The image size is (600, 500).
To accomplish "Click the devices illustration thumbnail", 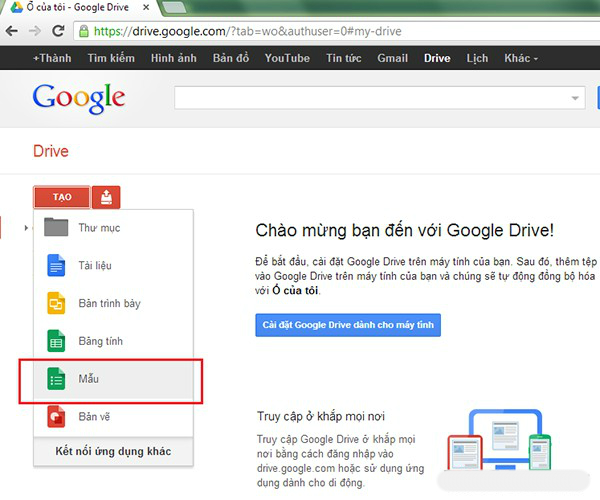I will click(x=499, y=440).
